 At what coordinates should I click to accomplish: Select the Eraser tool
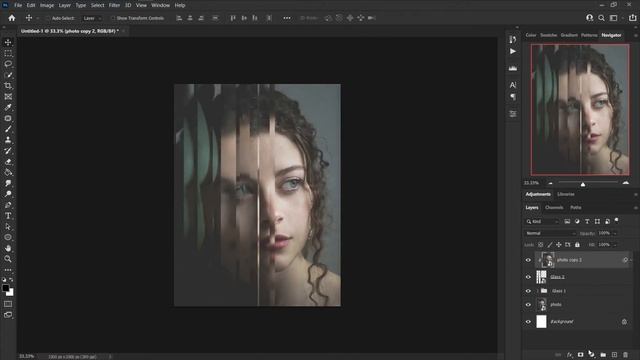pos(8,162)
